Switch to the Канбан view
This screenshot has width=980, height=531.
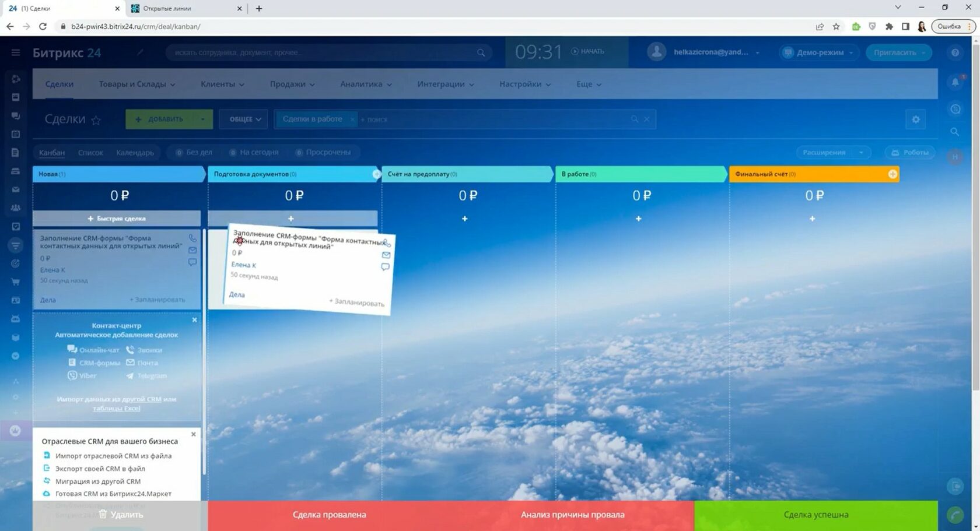52,153
